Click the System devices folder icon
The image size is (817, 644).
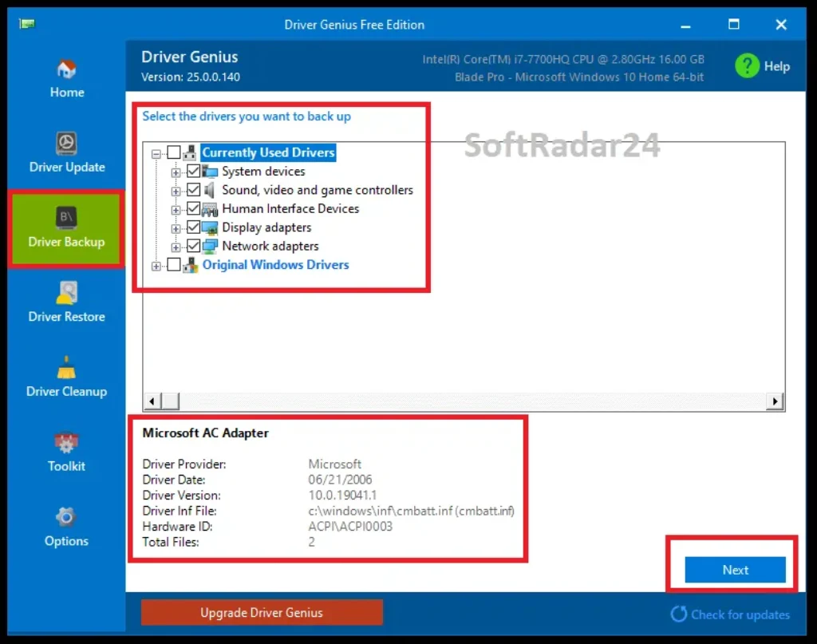pos(210,171)
